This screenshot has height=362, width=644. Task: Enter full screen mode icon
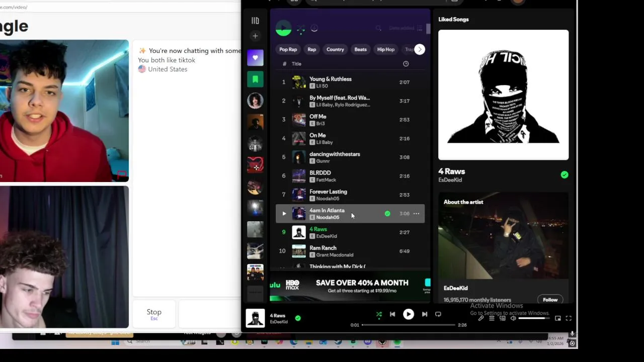click(569, 318)
